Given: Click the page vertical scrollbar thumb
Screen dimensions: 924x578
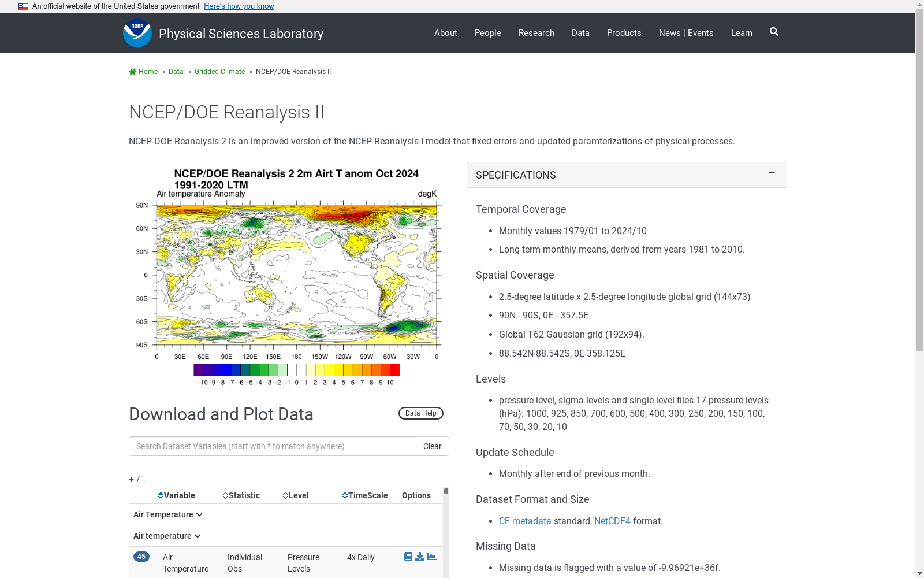Looking at the screenshot, I should pyautogui.click(x=919, y=179).
